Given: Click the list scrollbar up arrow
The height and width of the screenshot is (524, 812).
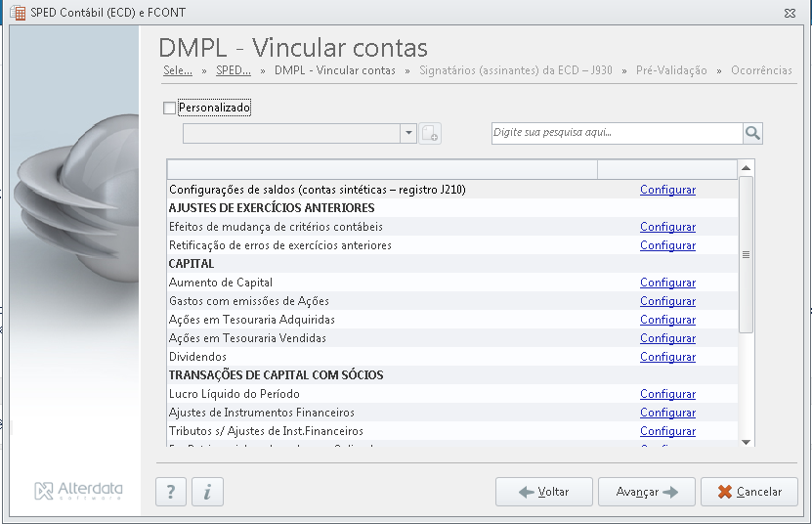Looking at the screenshot, I should click(746, 168).
